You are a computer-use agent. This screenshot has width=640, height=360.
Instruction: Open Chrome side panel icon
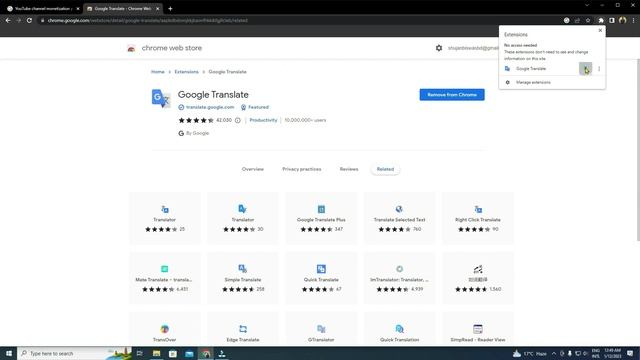coord(611,20)
